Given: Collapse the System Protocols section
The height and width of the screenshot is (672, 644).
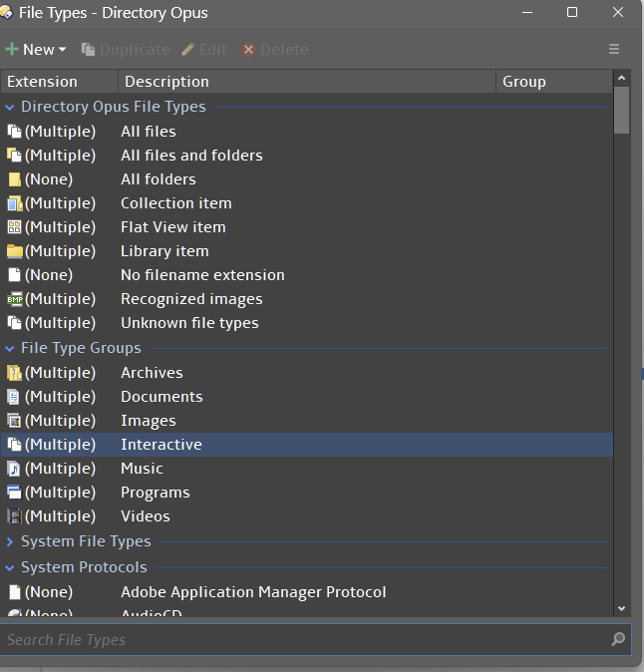Looking at the screenshot, I should [10, 568].
